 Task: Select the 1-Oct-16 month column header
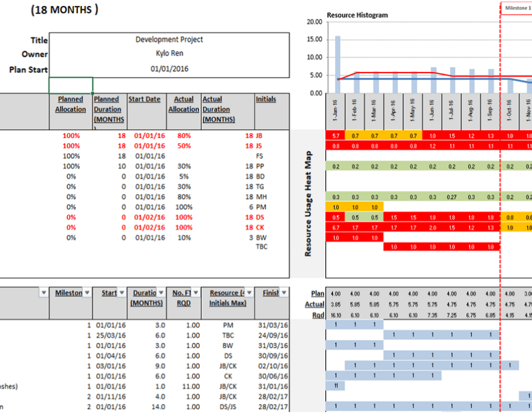point(509,111)
